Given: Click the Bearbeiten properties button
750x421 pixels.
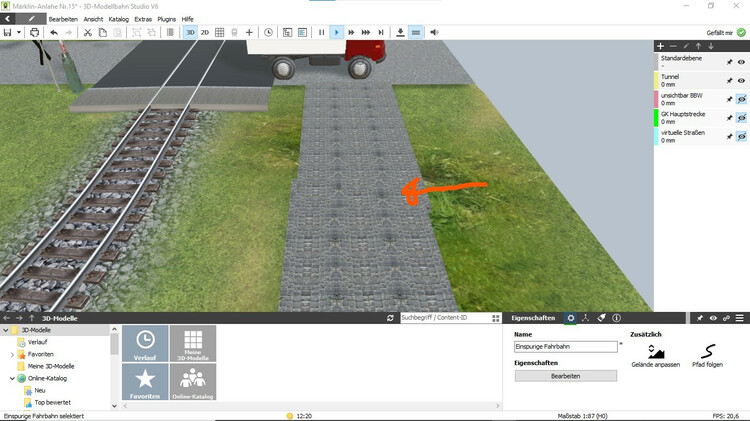Looking at the screenshot, I should 566,376.
